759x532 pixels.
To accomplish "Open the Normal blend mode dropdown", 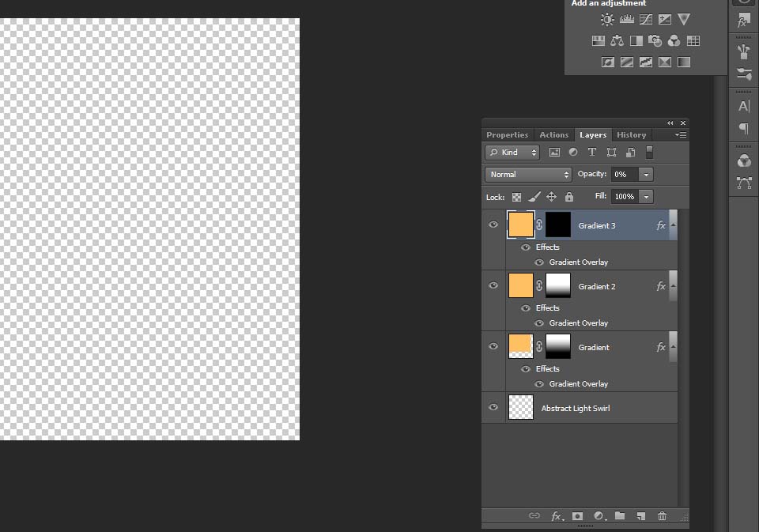I will tap(528, 175).
